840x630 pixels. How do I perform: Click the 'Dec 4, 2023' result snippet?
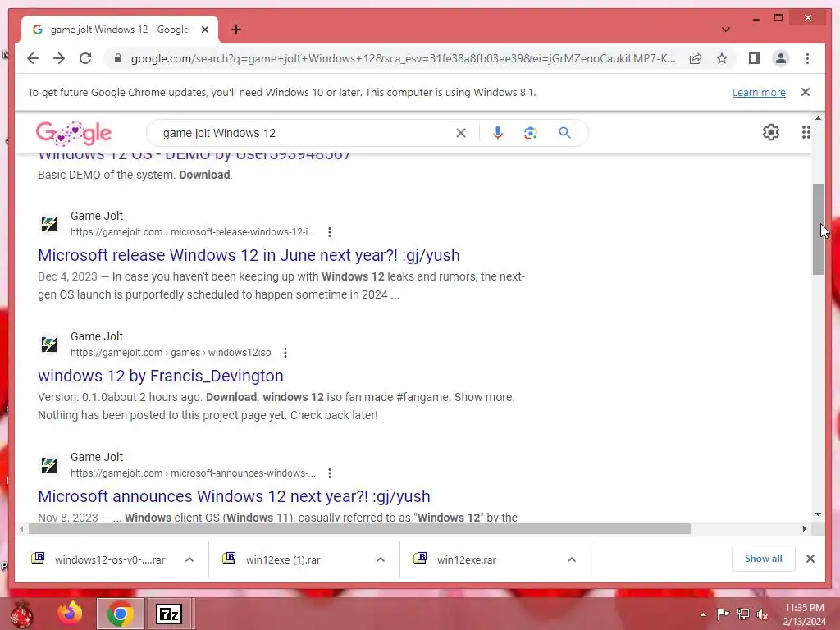tap(281, 285)
